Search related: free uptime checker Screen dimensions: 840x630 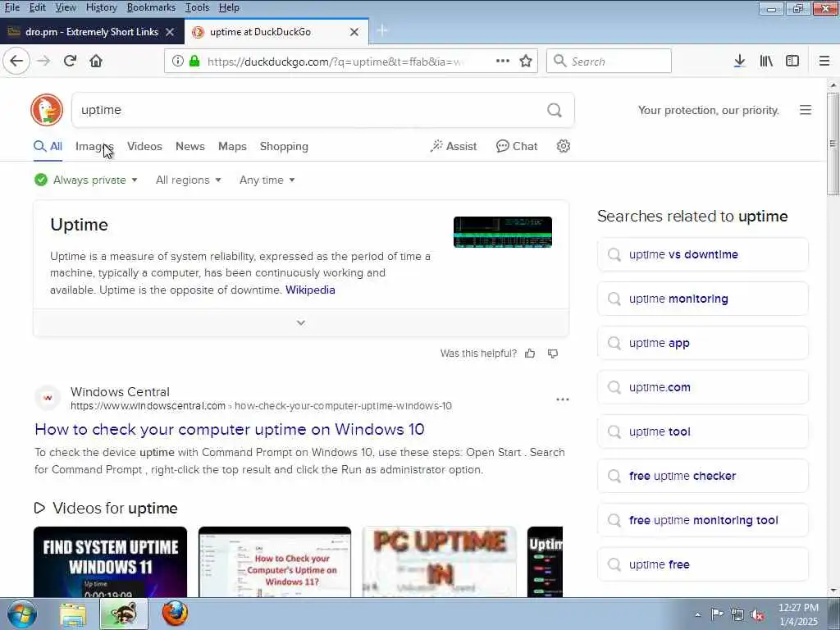702,476
